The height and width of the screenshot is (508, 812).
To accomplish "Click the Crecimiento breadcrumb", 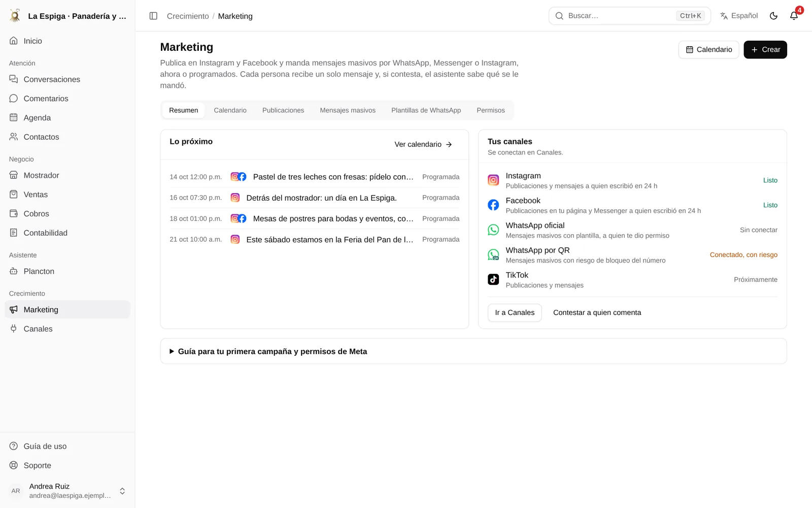I will [188, 16].
